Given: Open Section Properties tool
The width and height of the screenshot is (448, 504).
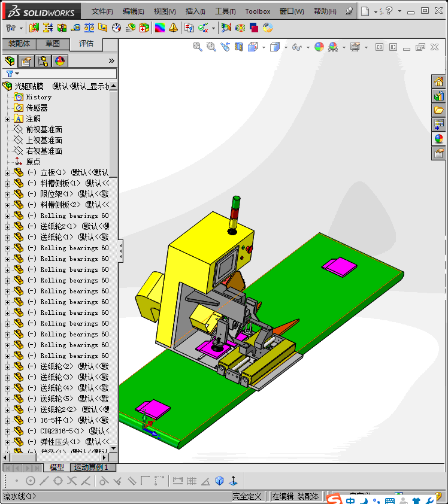Looking at the screenshot, I should (x=103, y=28).
